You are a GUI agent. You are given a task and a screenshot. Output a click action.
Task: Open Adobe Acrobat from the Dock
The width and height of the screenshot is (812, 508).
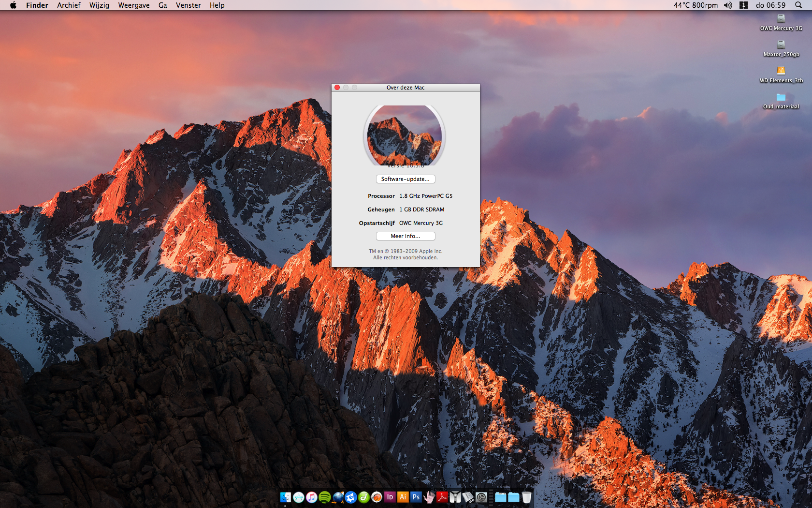pyautogui.click(x=442, y=497)
